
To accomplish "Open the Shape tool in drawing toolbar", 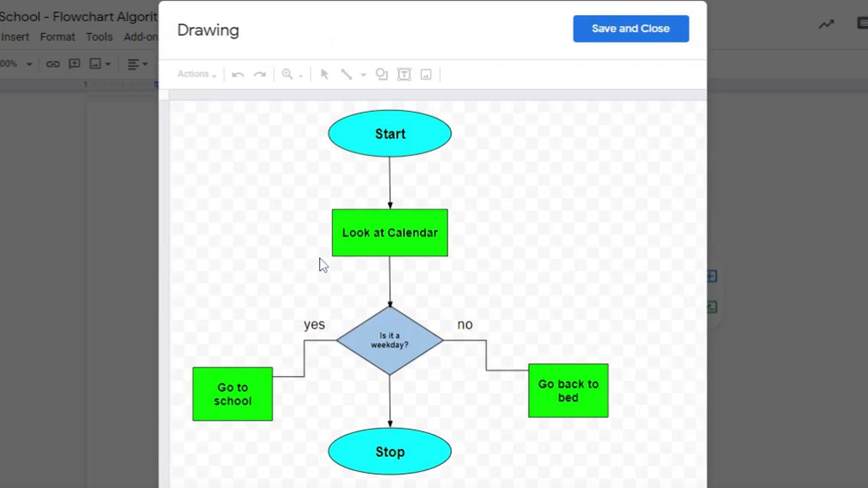I will 382,75.
